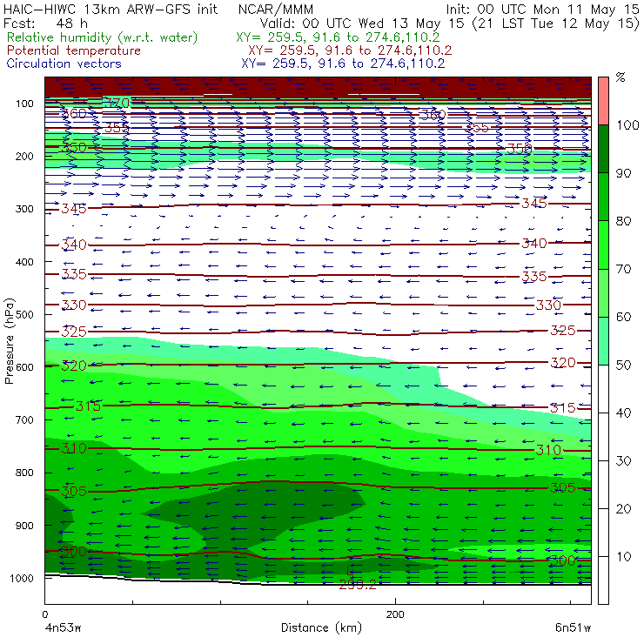The image size is (644, 644).
Task: Click the '100' colorbar scale label
Action: tap(627, 124)
